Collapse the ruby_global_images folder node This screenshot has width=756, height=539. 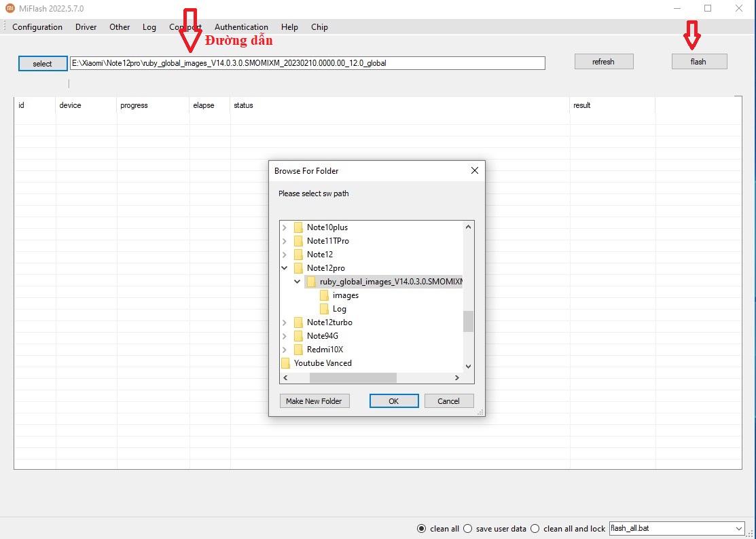point(298,281)
